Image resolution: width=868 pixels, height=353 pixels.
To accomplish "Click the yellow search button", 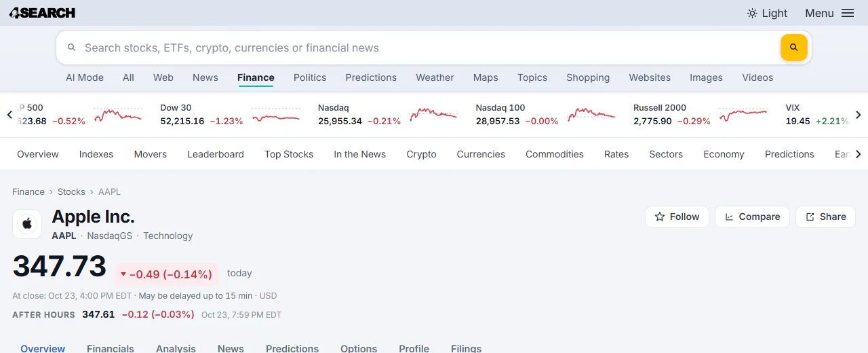I will pyautogui.click(x=793, y=48).
